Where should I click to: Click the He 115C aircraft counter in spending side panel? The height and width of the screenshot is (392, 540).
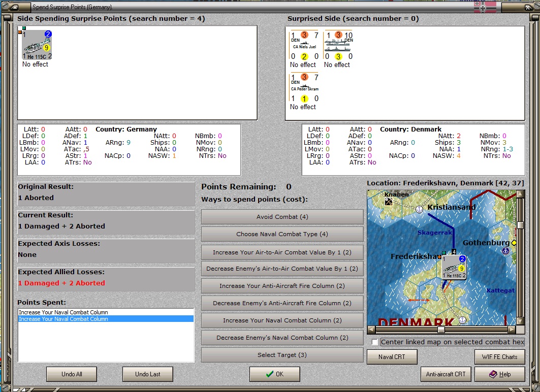tap(37, 45)
